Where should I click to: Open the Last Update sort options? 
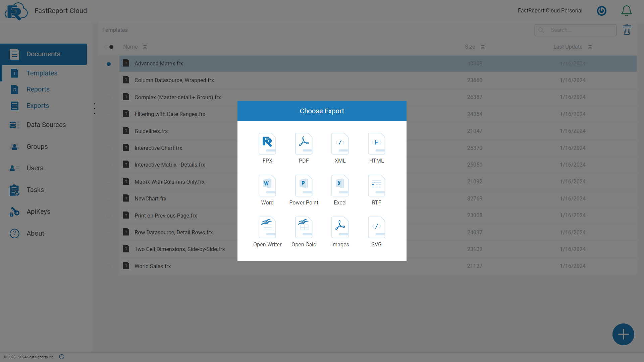[590, 47]
